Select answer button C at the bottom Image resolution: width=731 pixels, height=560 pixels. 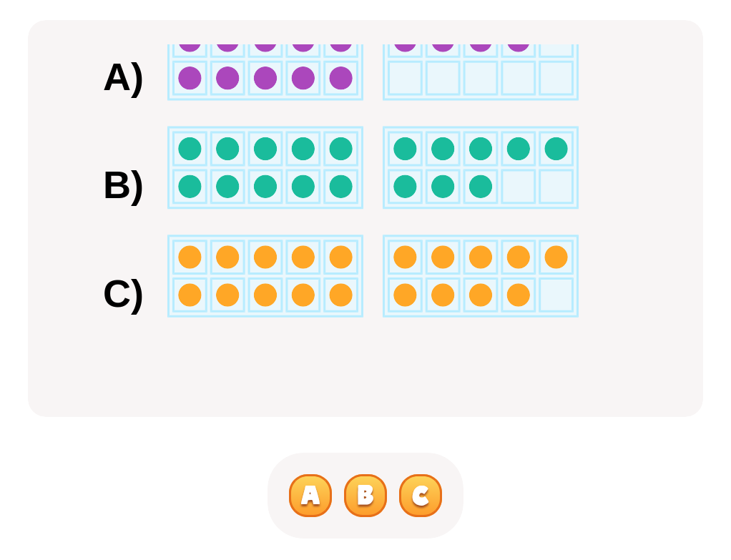420,495
